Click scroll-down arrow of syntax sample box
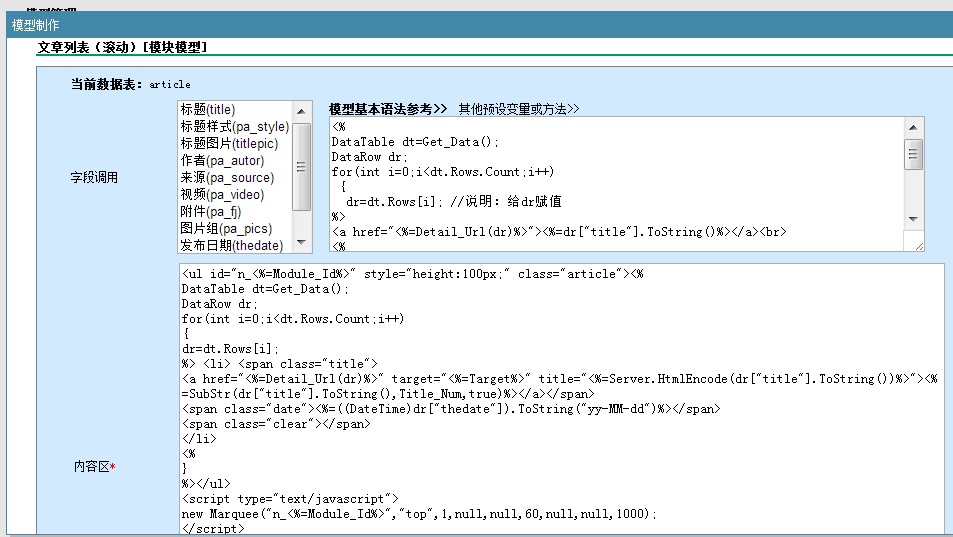The width and height of the screenshot is (953, 537). click(912, 219)
